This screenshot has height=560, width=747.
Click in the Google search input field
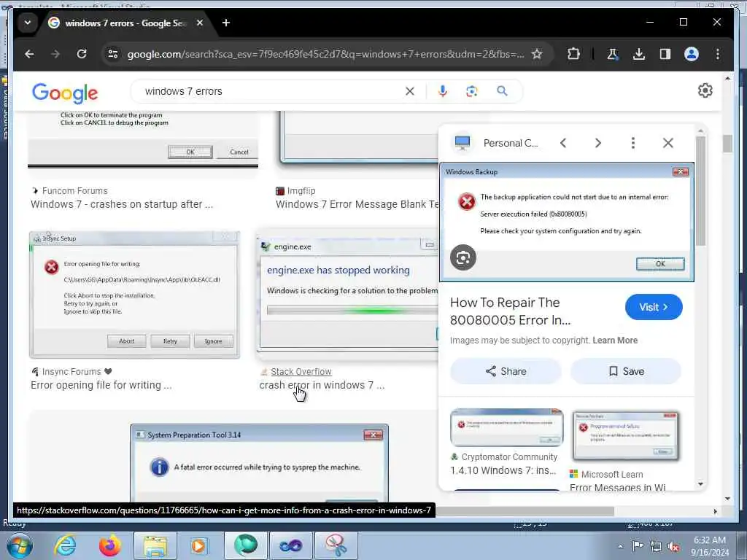pos(271,91)
